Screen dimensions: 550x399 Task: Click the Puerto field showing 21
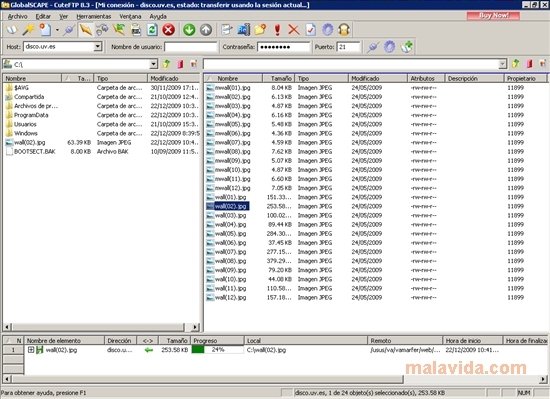[x=349, y=47]
